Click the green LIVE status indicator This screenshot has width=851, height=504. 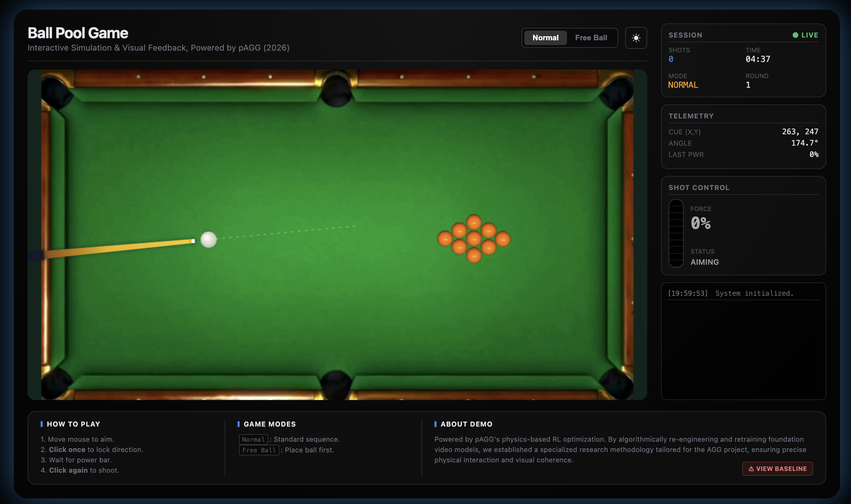point(805,35)
